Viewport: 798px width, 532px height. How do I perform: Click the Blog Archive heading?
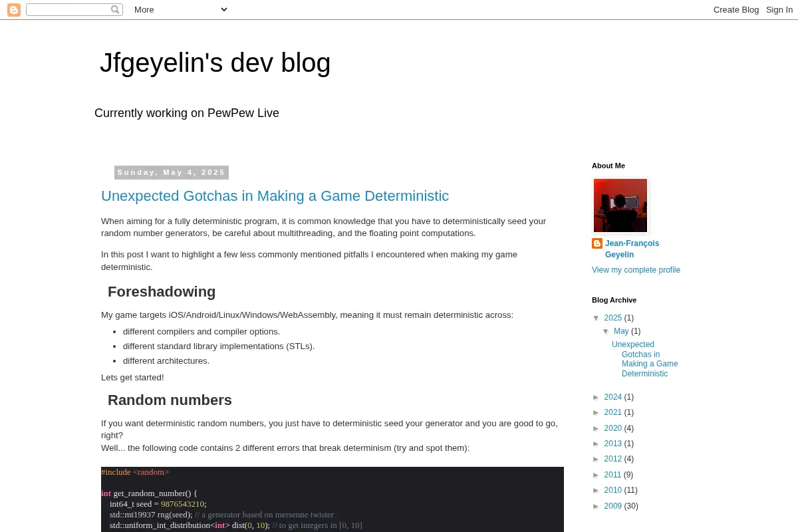coord(614,300)
